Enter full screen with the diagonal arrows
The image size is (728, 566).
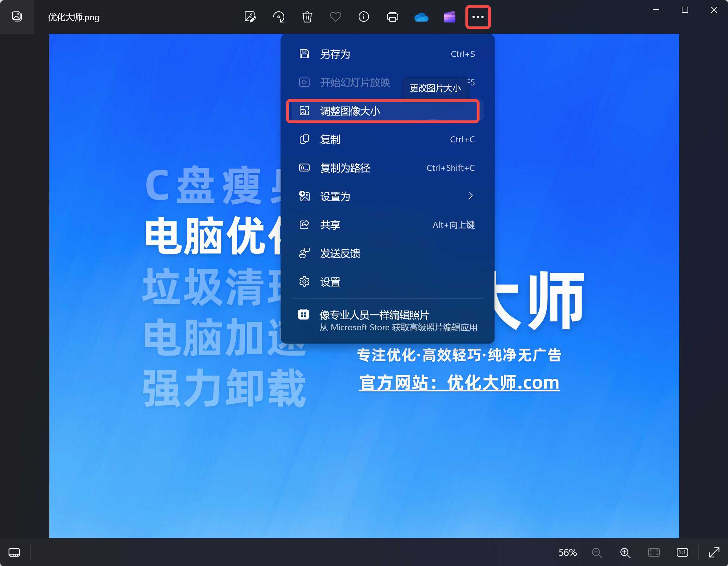click(714, 552)
